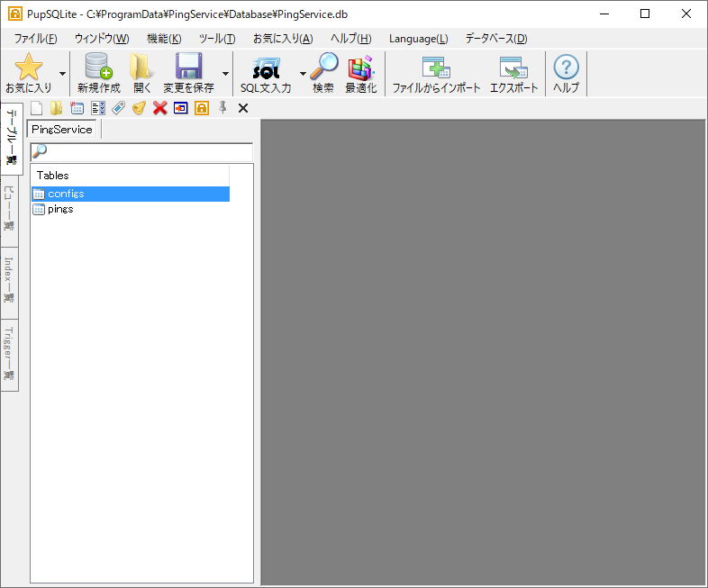Image resolution: width=708 pixels, height=588 pixels.
Task: Click ファイルからインポート icon
Action: 436,68
